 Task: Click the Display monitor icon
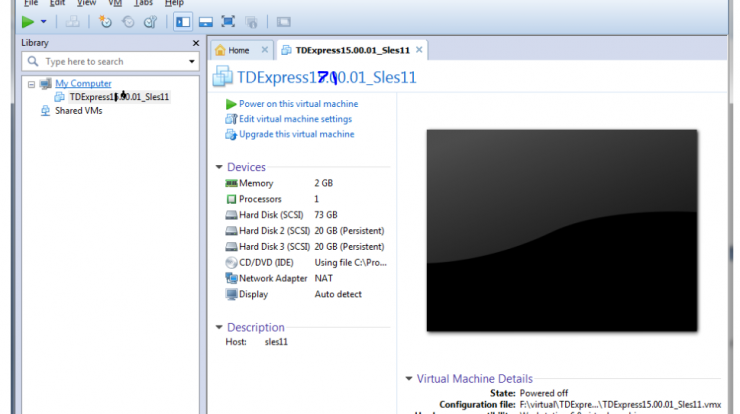click(231, 295)
